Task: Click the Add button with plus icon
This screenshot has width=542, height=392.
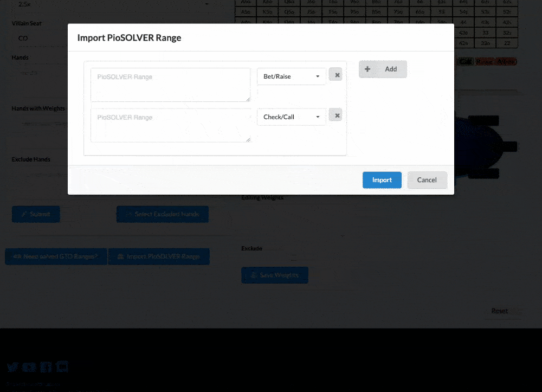Action: coord(383,69)
